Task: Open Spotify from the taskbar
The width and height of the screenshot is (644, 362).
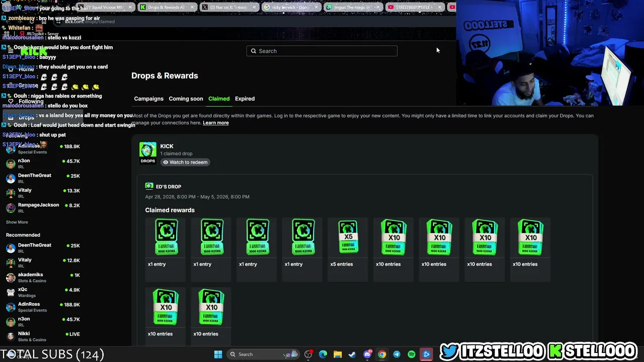Action: pos(412,354)
